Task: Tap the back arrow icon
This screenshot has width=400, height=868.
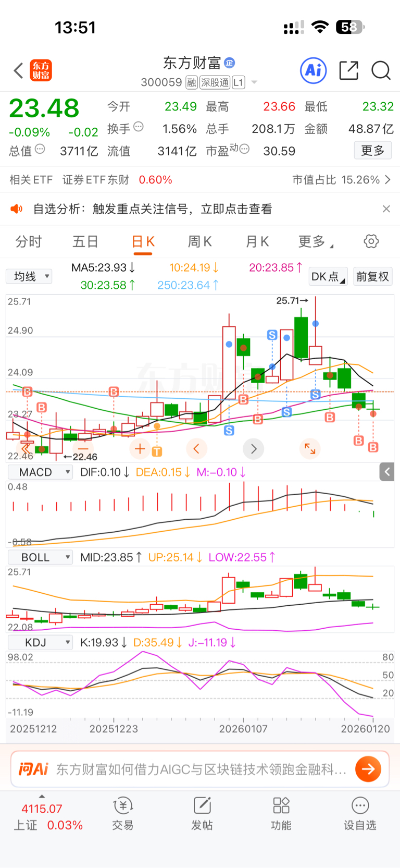Action: tap(18, 70)
